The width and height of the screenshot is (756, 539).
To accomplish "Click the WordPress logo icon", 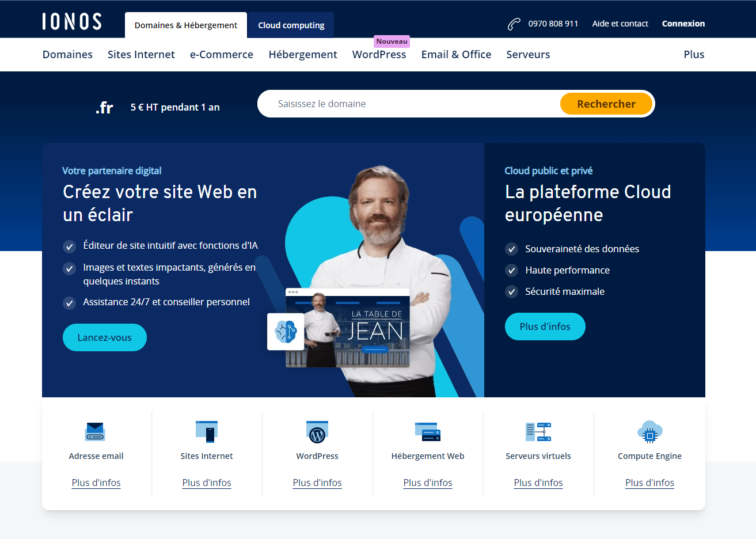I will coord(317,432).
